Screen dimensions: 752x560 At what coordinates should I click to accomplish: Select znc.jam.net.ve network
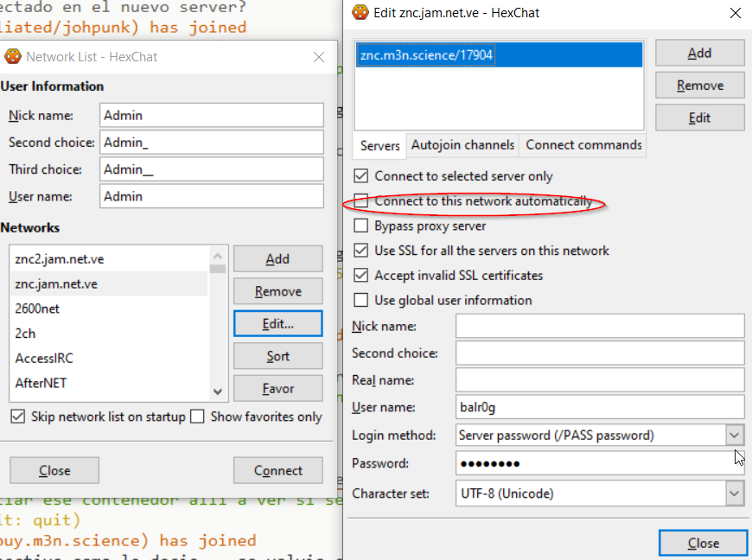(x=109, y=283)
